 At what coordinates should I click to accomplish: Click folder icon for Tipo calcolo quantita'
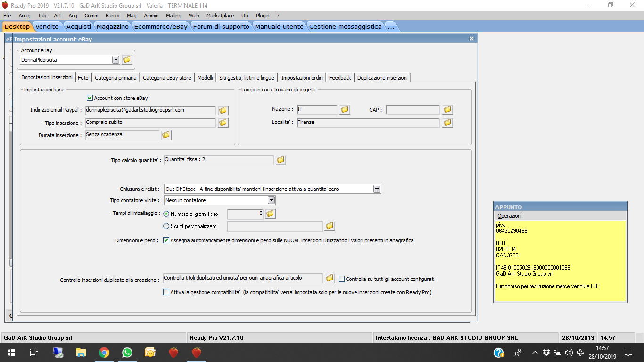point(281,160)
